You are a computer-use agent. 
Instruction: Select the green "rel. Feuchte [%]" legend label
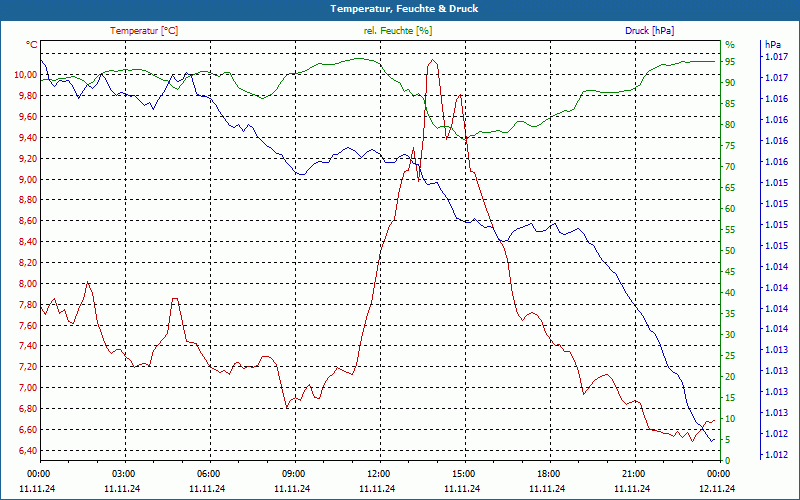coord(397,31)
